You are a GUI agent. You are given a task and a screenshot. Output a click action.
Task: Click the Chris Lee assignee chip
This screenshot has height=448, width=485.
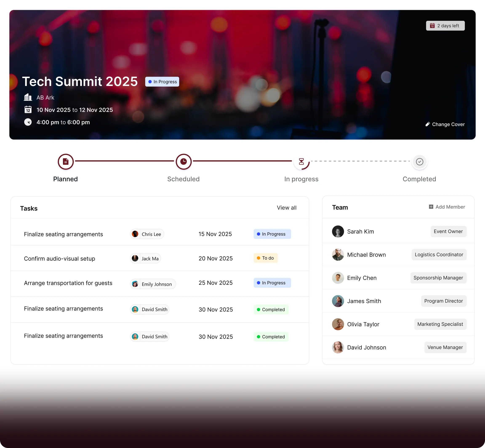point(147,234)
